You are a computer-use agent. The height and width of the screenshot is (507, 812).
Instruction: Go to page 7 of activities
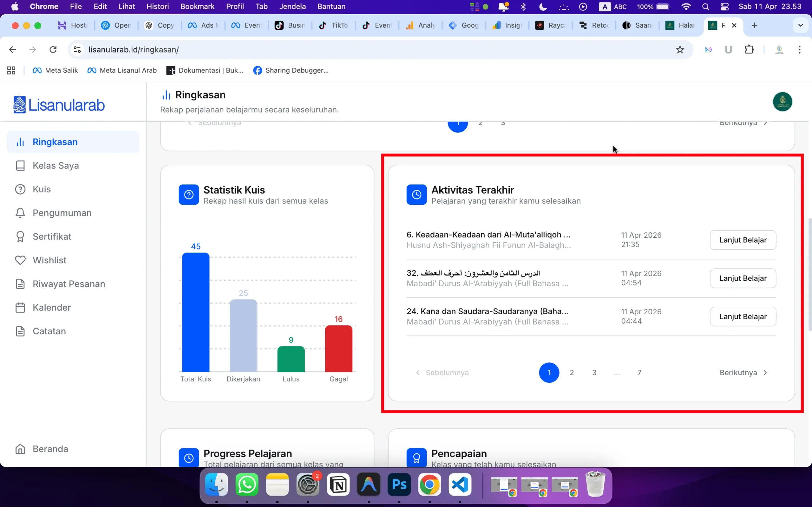(639, 373)
